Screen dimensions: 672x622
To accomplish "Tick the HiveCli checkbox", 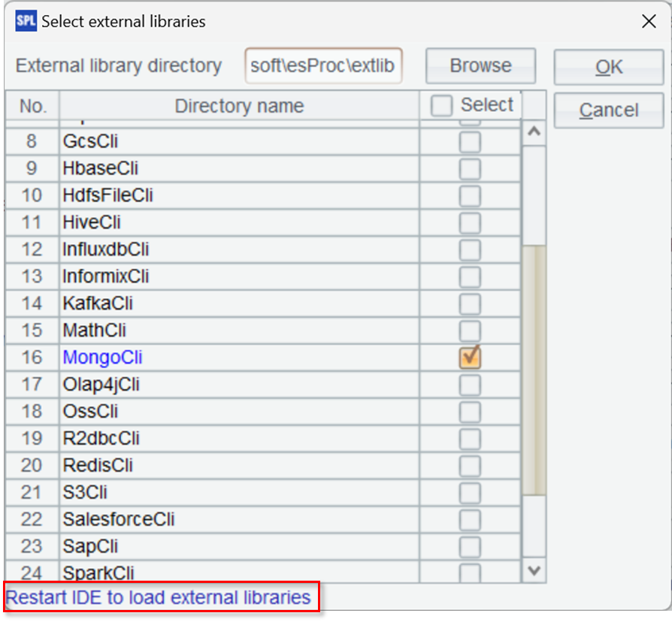I will tap(470, 223).
